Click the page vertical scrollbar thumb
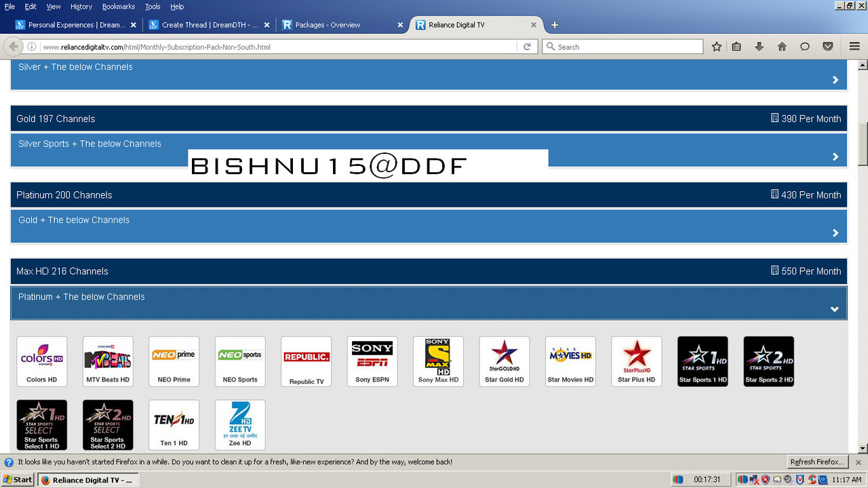The height and width of the screenshot is (488, 868). 863,144
